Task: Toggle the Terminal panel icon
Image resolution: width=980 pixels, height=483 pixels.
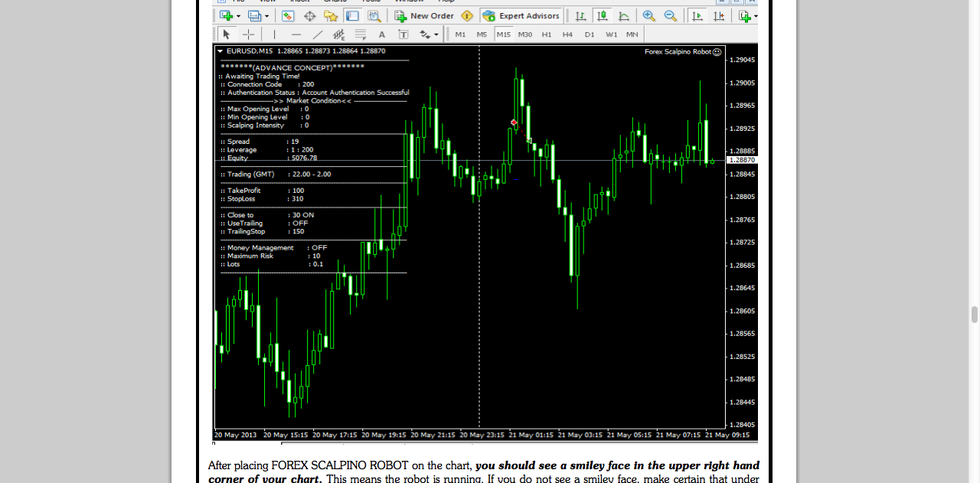Action: 352,15
